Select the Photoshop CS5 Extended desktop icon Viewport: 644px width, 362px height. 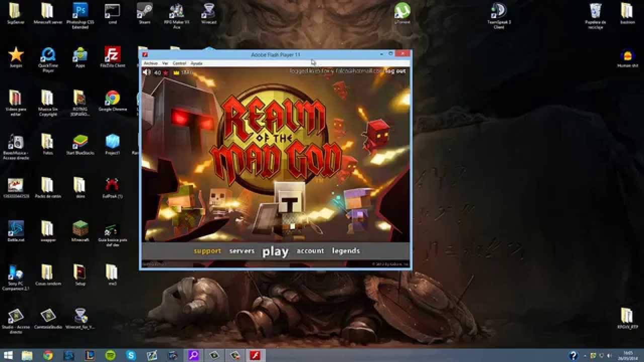[x=80, y=15]
